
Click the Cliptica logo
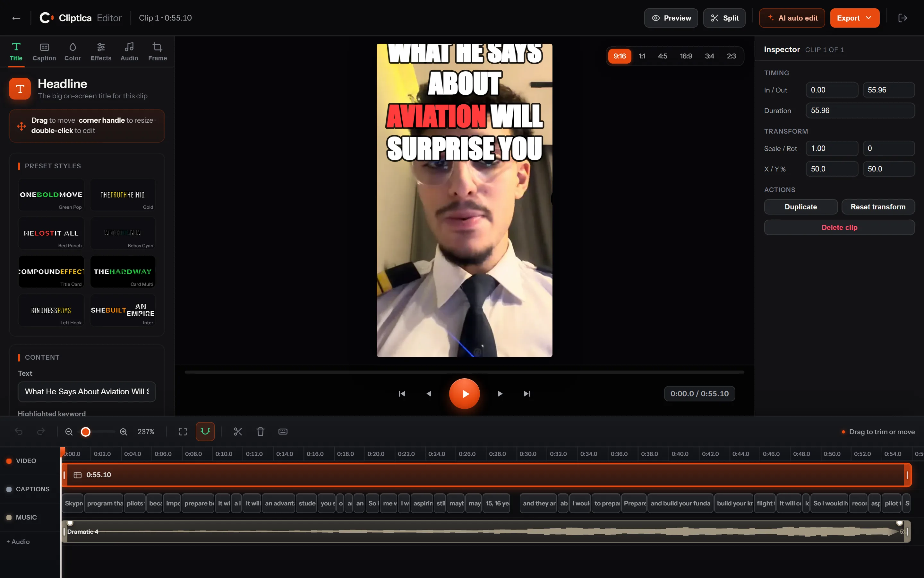coord(47,18)
